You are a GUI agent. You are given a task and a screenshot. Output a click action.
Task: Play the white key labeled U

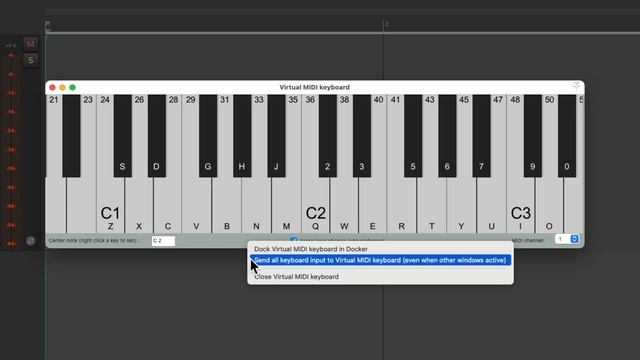click(491, 206)
